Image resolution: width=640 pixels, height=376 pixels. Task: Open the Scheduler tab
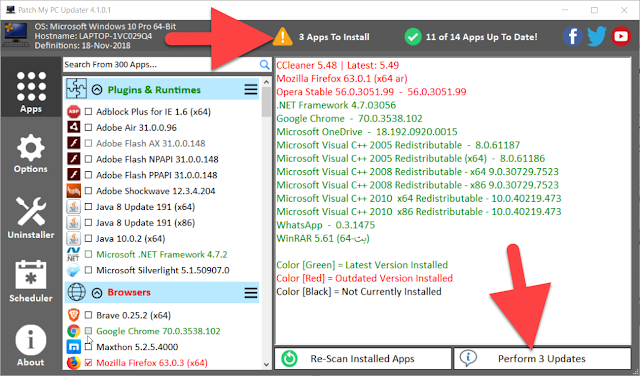(x=31, y=281)
